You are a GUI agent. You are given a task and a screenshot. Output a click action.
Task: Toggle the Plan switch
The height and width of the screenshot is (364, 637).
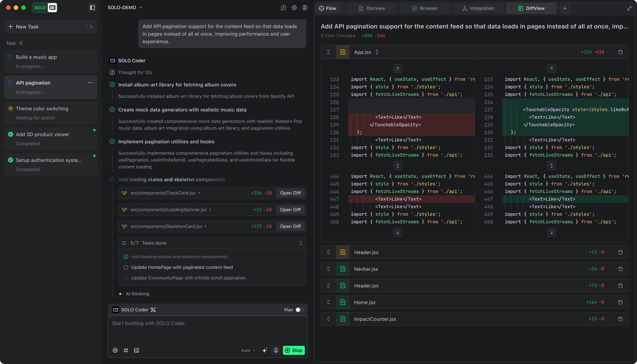click(300, 310)
